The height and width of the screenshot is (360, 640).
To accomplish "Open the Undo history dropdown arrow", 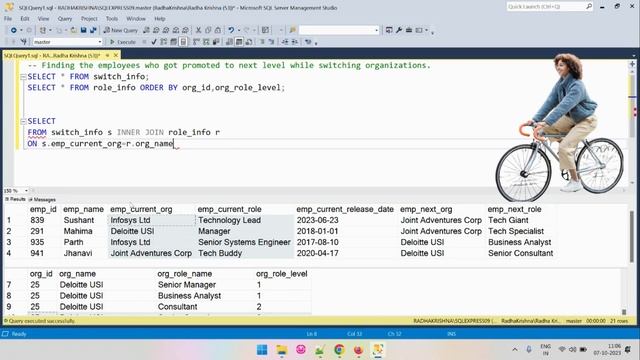I will pyautogui.click(x=238, y=30).
